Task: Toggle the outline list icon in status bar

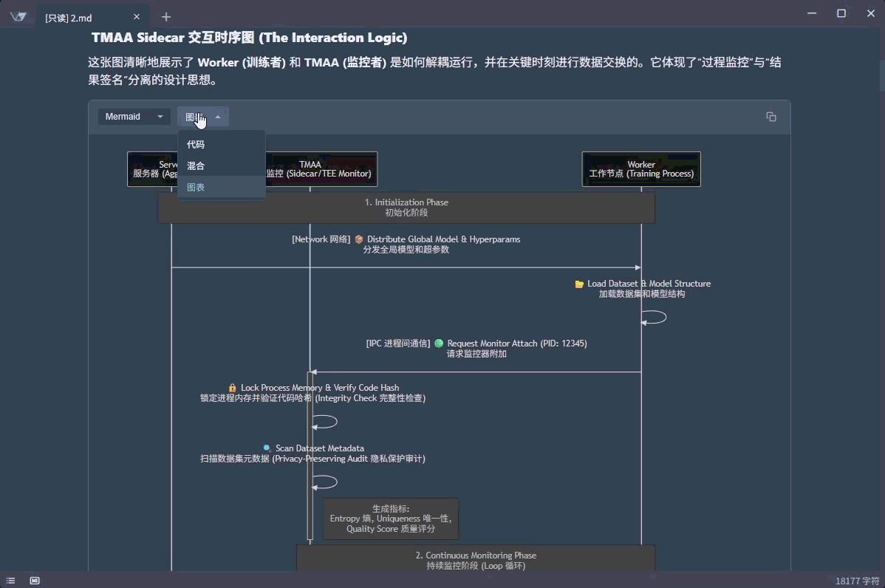Action: pyautogui.click(x=10, y=581)
